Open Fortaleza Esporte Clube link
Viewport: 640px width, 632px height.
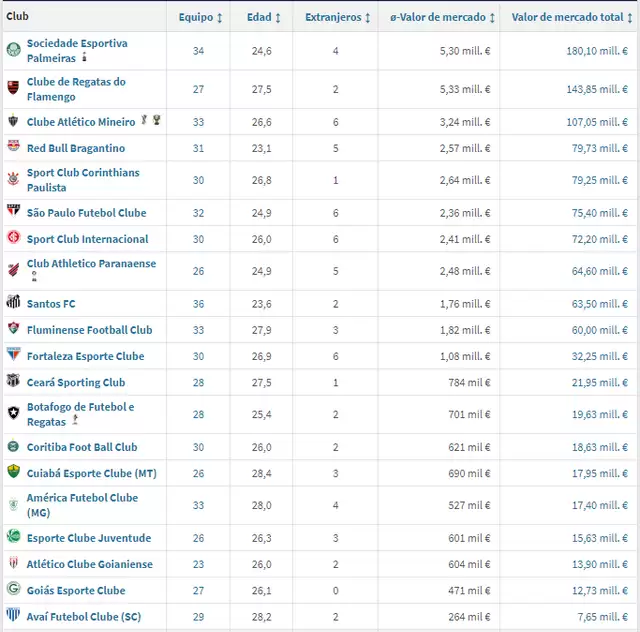[85, 356]
